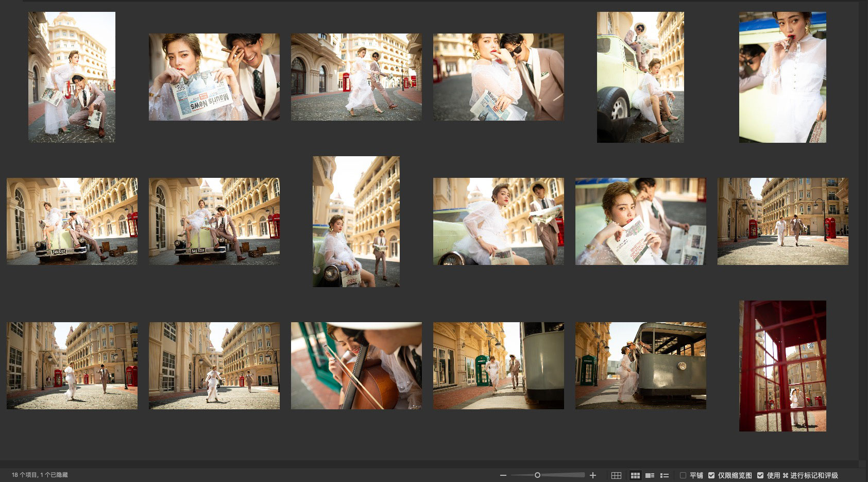The width and height of the screenshot is (868, 482).
Task: Select couple leaning on gray tram photo
Action: pos(640,366)
